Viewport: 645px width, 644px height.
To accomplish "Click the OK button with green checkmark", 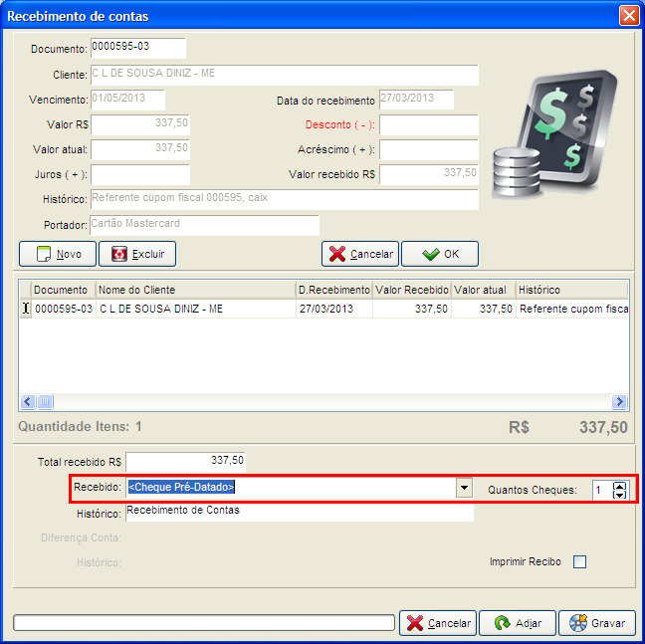I will (x=439, y=254).
